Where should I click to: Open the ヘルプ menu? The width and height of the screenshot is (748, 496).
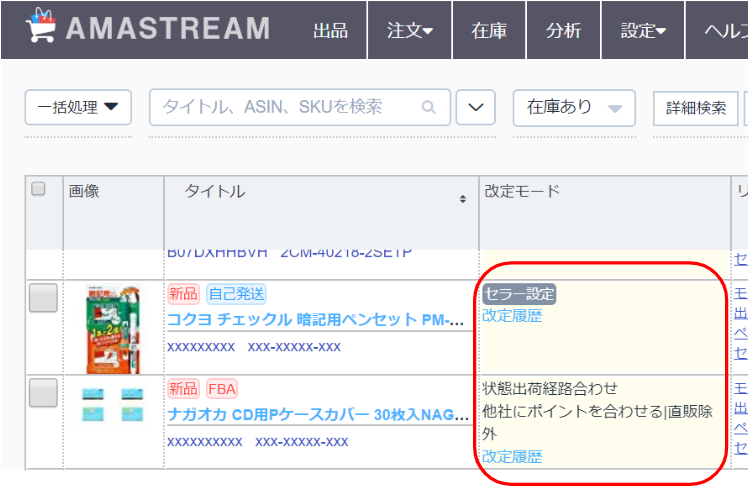tap(717, 31)
